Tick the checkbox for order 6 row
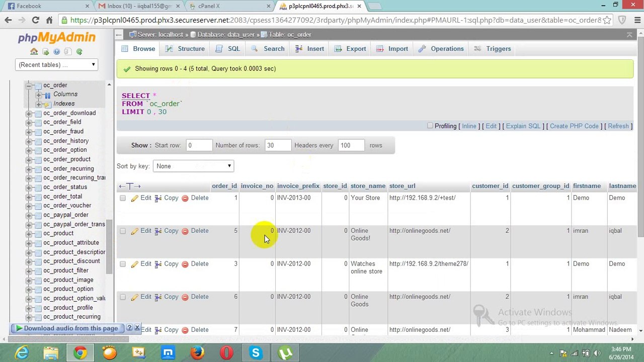 coord(123,297)
